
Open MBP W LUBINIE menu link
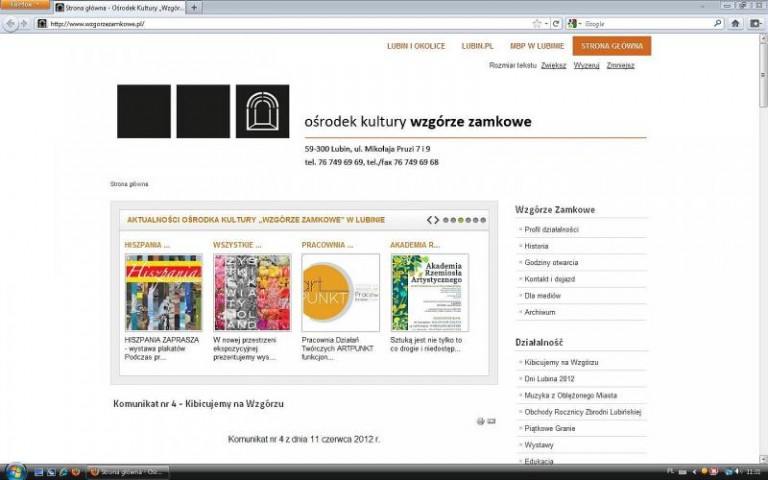click(x=537, y=46)
